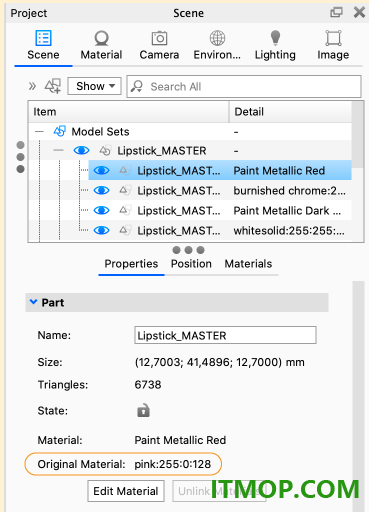Screen dimensions: 369x512
Task: Switch to the Position tab
Action: click(x=191, y=264)
